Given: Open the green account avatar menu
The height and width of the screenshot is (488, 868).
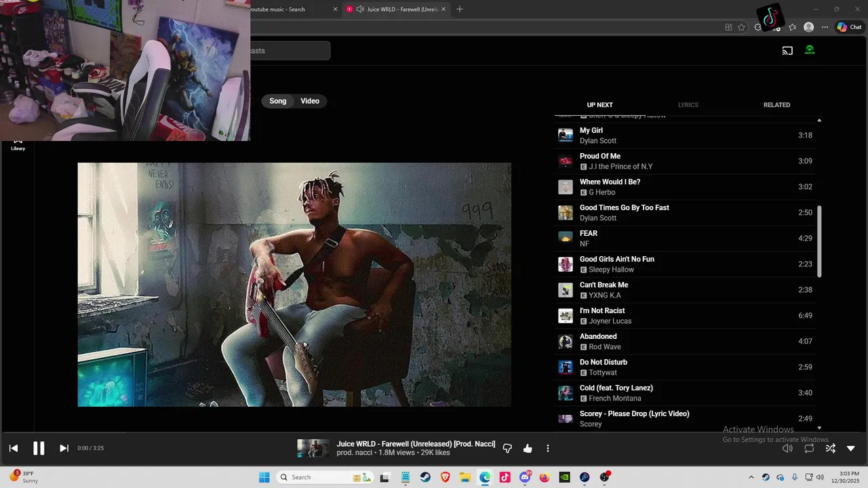Looking at the screenshot, I should point(810,50).
